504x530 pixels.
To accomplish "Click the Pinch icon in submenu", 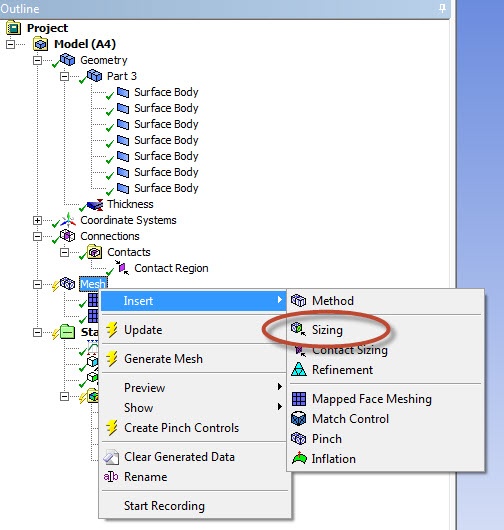I will [x=298, y=438].
